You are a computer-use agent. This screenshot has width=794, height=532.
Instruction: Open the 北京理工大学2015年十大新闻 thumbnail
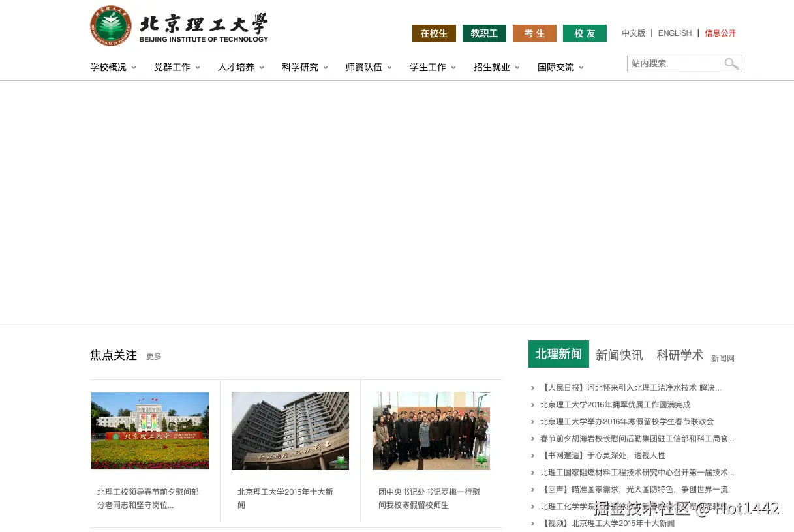(x=290, y=430)
